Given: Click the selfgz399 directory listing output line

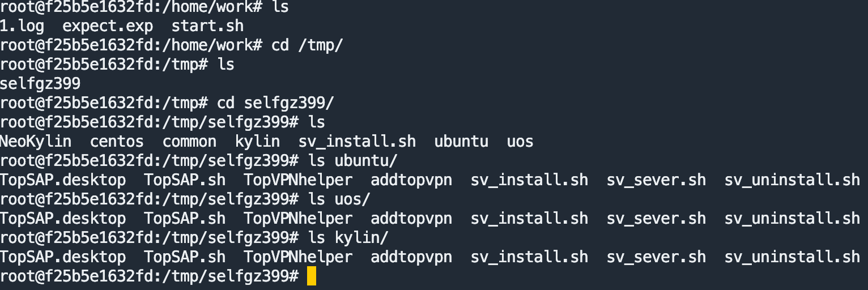Looking at the screenshot, I should tap(40, 84).
